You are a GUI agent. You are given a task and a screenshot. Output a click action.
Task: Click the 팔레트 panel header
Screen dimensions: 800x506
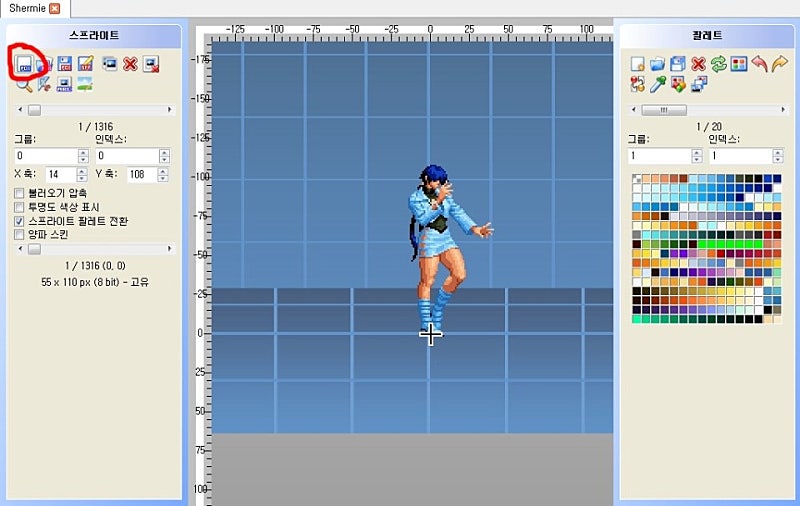[x=707, y=35]
